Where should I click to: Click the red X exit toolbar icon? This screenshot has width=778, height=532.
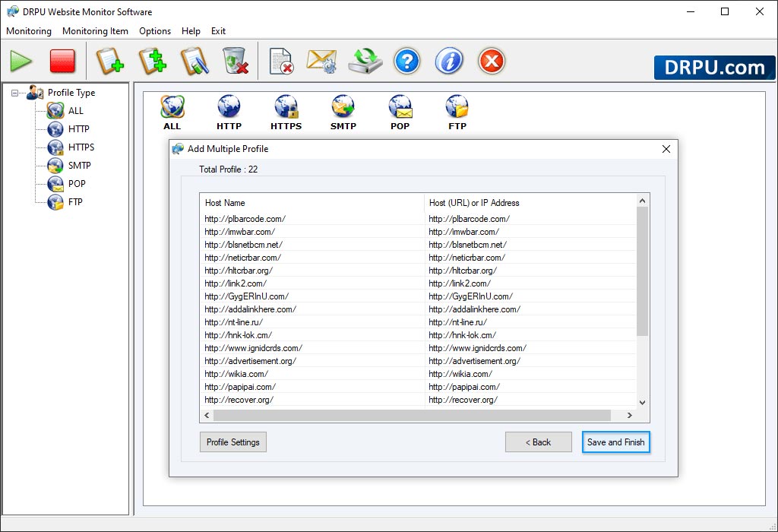pos(492,62)
